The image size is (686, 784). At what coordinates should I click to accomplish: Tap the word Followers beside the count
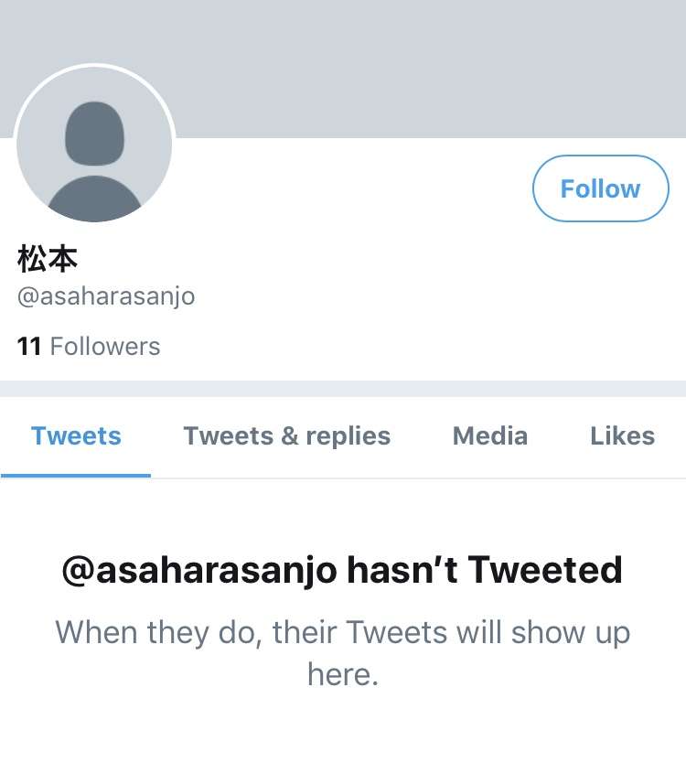coord(105,346)
